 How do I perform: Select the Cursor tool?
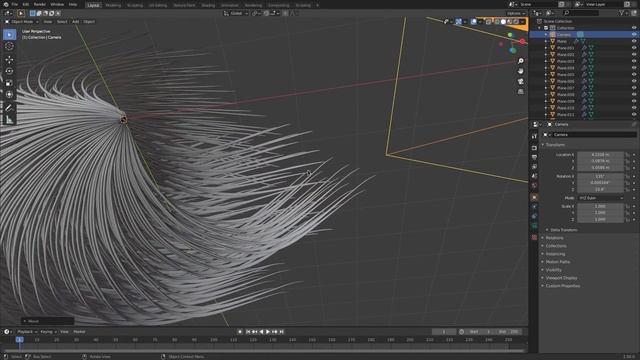[x=9, y=46]
